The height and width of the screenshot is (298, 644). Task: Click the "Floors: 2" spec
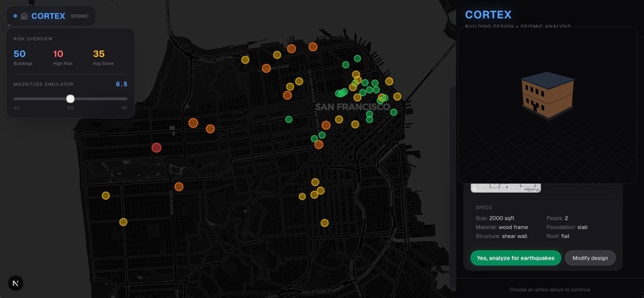coord(558,218)
